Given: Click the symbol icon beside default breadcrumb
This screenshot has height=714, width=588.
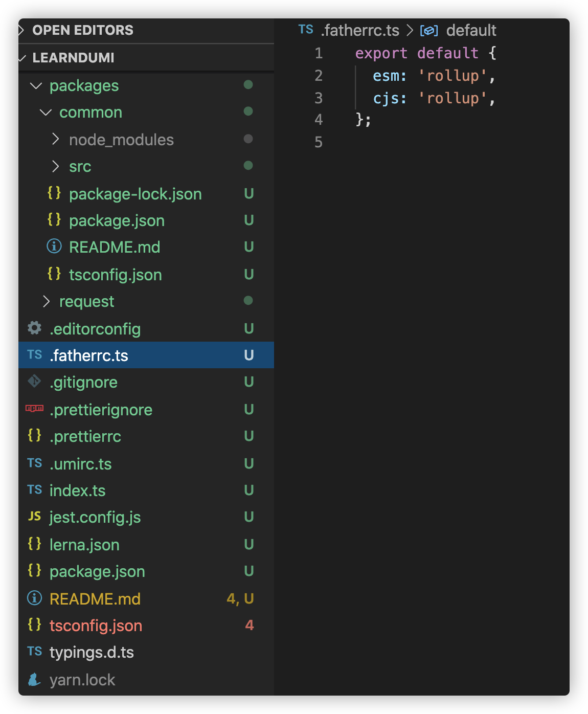Looking at the screenshot, I should [428, 31].
